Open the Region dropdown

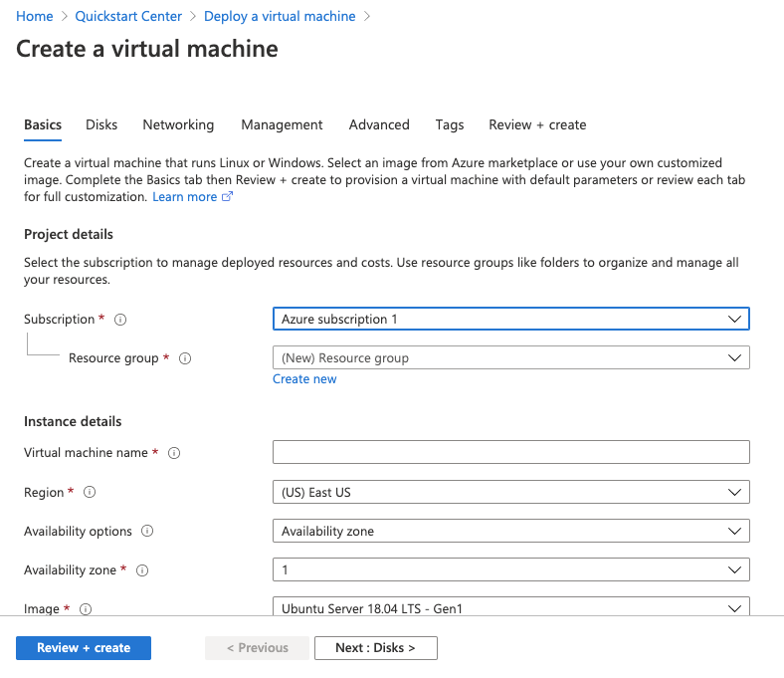pos(510,492)
